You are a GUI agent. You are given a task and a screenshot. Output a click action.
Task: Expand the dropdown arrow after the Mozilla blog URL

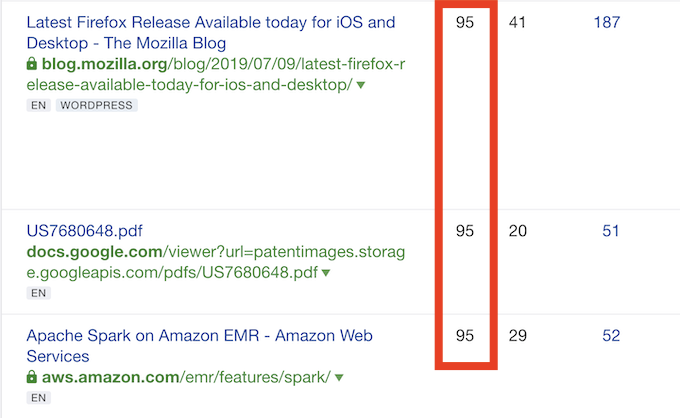pyautogui.click(x=361, y=86)
